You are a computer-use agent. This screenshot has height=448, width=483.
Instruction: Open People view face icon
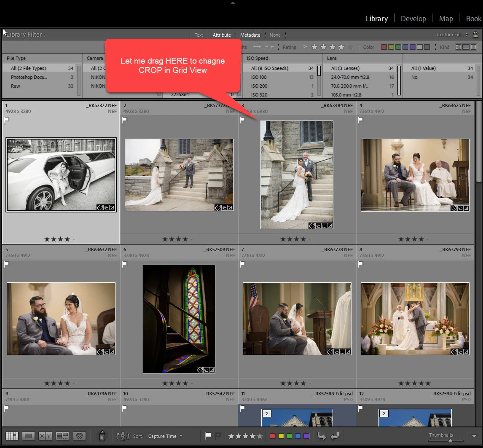coord(79,436)
